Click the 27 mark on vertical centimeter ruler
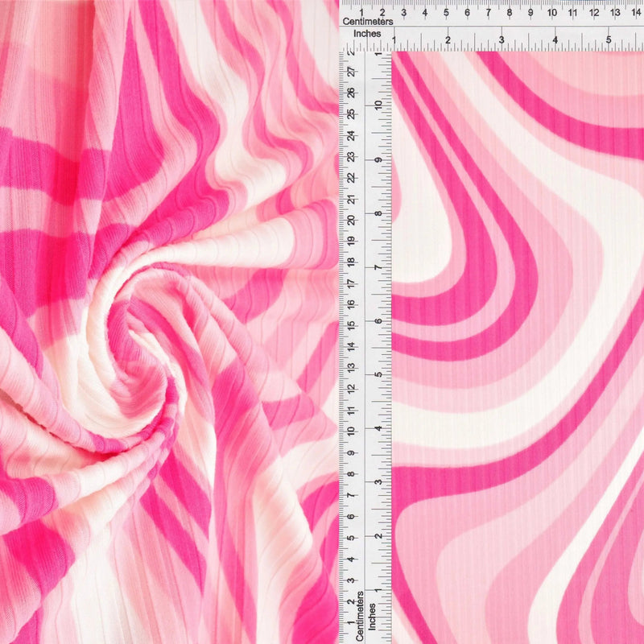 (x=351, y=72)
